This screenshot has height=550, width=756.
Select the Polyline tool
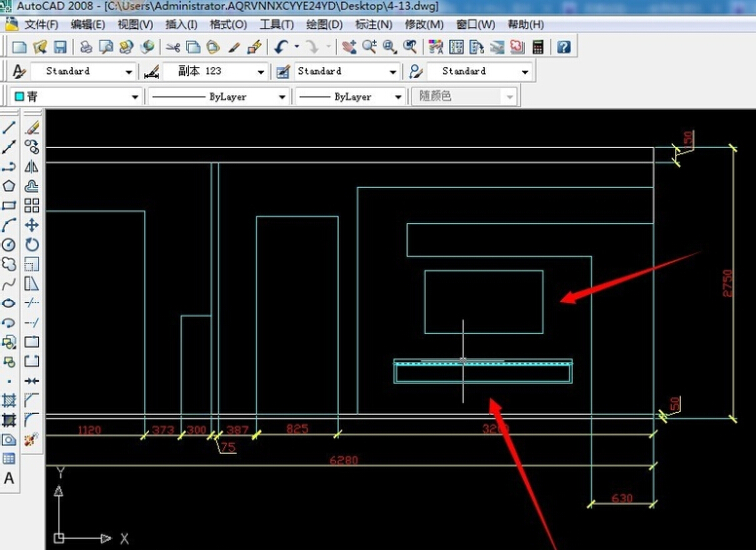click(x=9, y=167)
